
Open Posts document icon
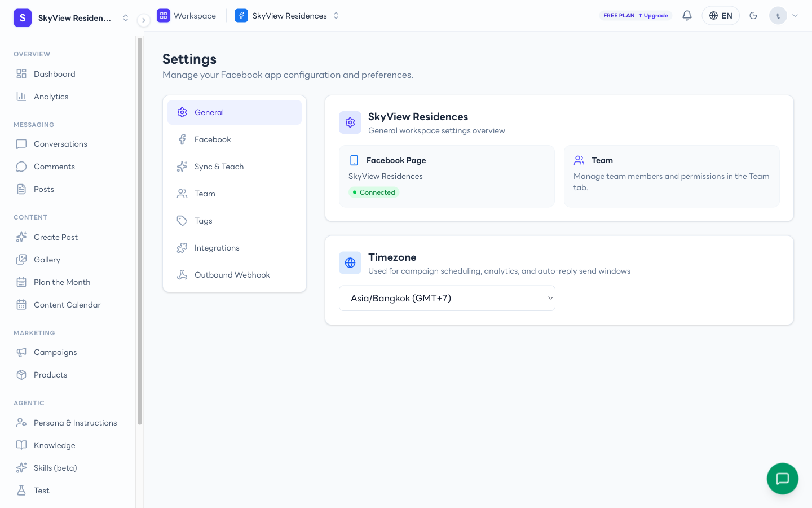[x=21, y=189]
